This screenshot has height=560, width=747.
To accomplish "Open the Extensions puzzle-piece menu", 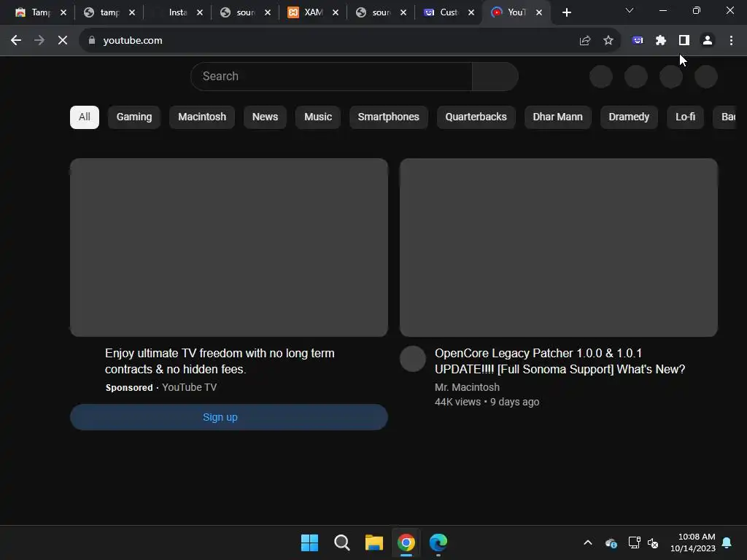I will pos(661,41).
